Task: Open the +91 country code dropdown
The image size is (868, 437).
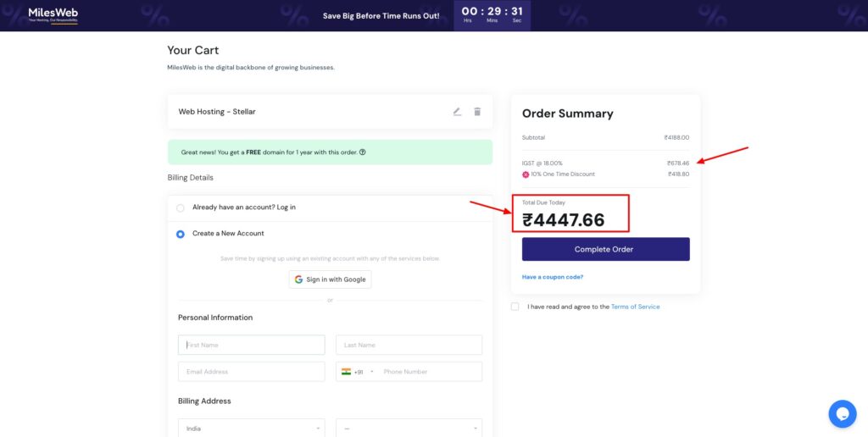Action: (357, 372)
